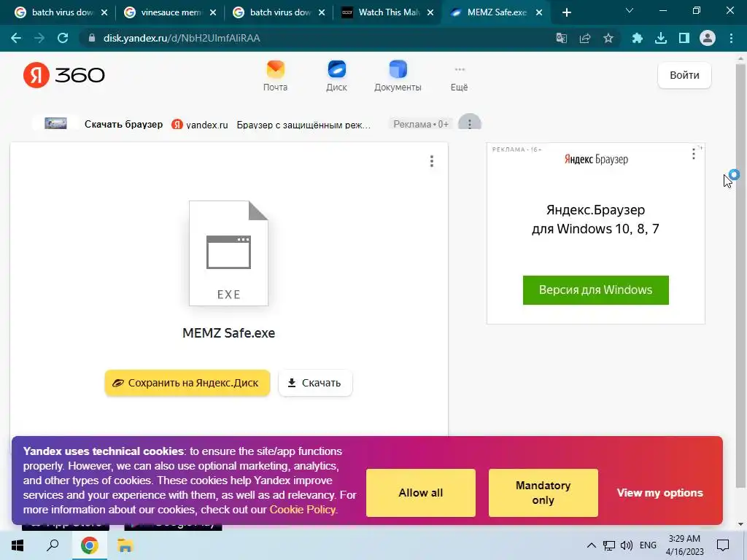This screenshot has width=747, height=560.
Task: Go forward in browser history
Action: [x=39, y=38]
